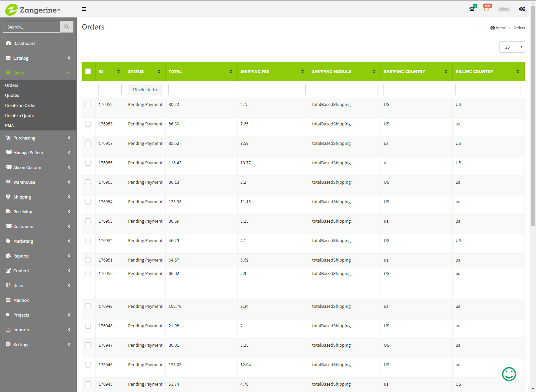
Task: Click the page vertical scrollbar thumb
Action: pyautogui.click(x=533, y=116)
